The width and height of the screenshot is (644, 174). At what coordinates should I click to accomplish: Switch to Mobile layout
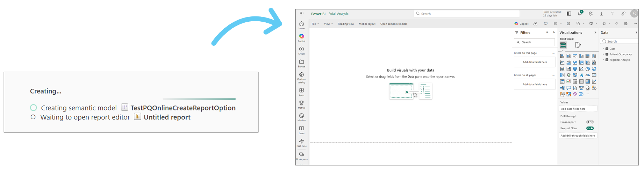pos(367,24)
